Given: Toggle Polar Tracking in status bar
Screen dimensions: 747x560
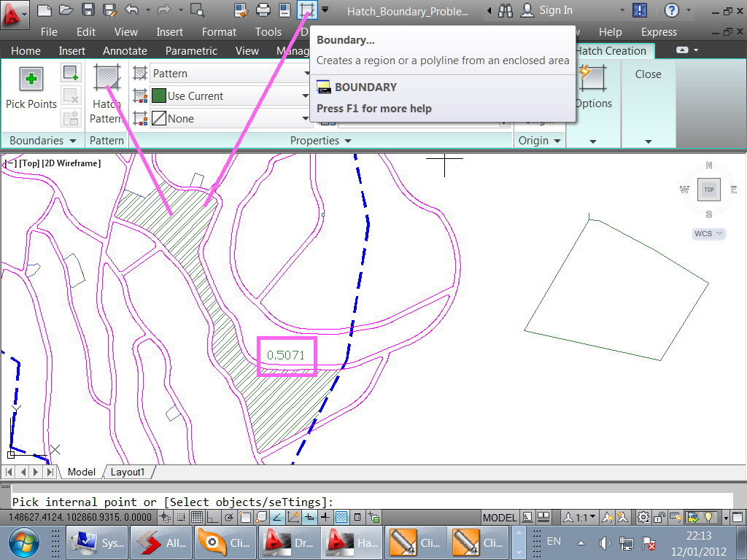Looking at the screenshot, I should pos(229,517).
